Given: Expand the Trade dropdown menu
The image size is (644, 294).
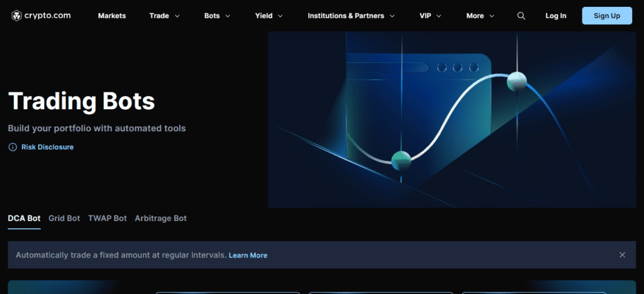Looking at the screenshot, I should click(x=164, y=16).
